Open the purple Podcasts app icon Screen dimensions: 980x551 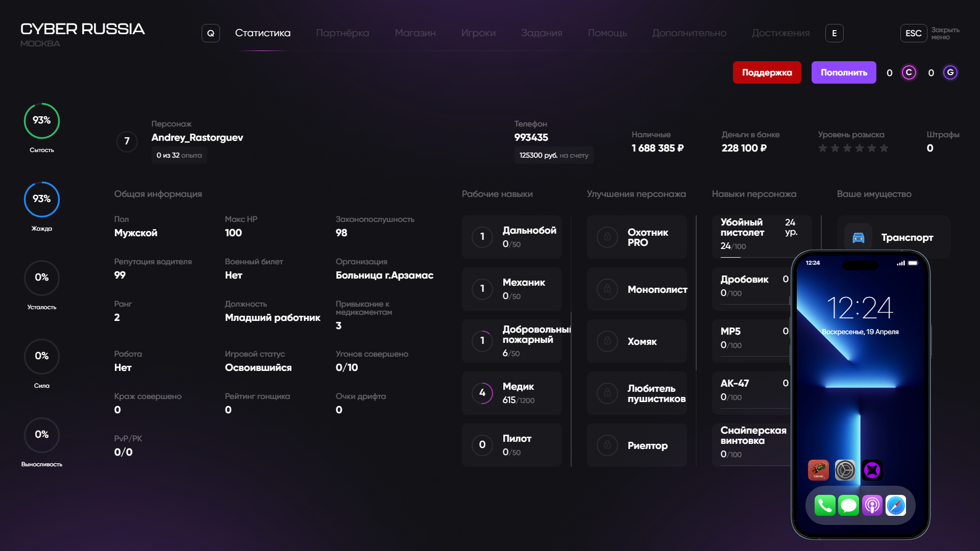pyautogui.click(x=872, y=506)
